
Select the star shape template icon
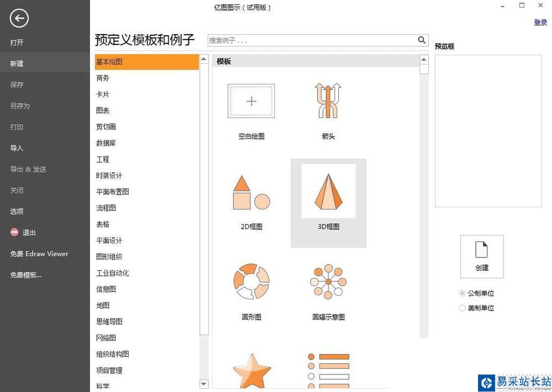click(252, 371)
